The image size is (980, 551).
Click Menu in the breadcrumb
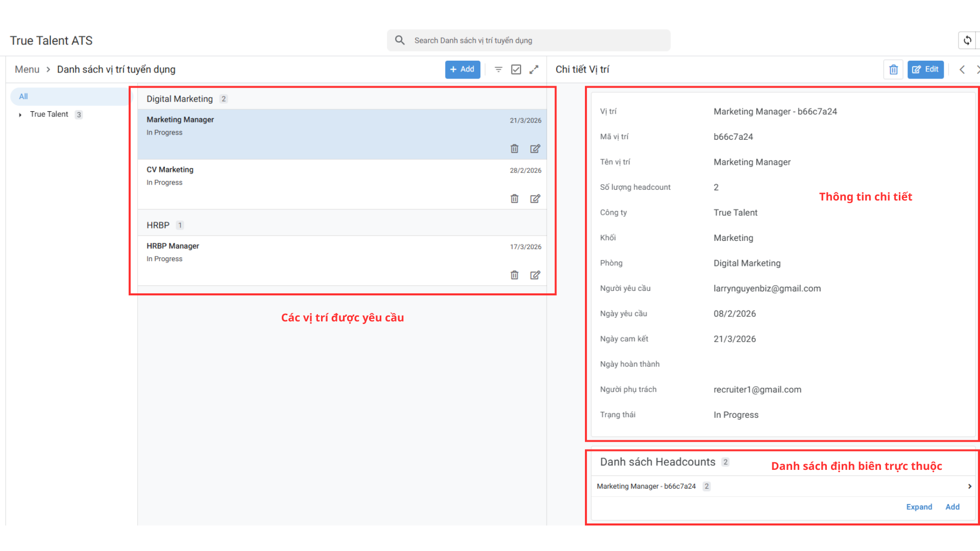click(27, 69)
